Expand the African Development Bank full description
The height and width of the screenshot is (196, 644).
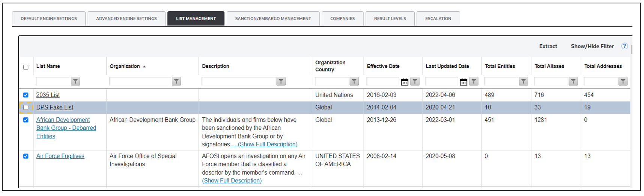tap(267, 144)
